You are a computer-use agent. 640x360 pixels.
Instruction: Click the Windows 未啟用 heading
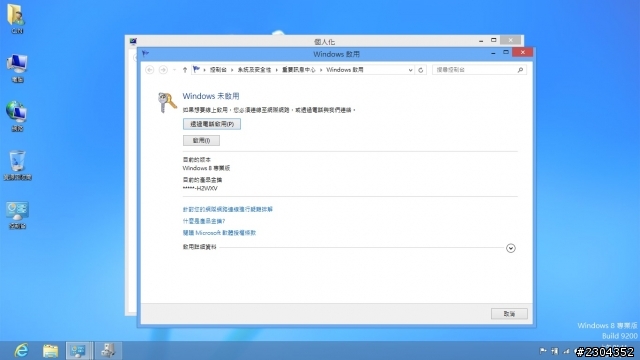(x=211, y=96)
